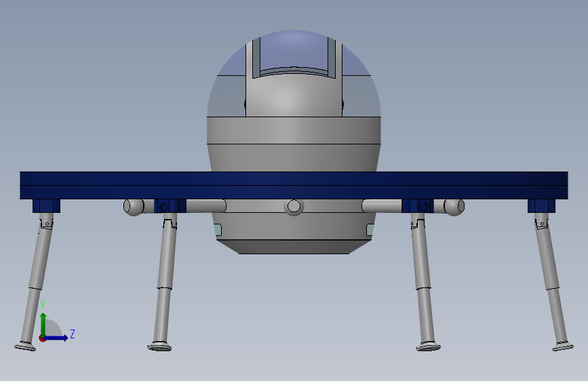Image resolution: width=588 pixels, height=381 pixels.
Task: Select the long dark blue platform deck
Action: pos(294,185)
